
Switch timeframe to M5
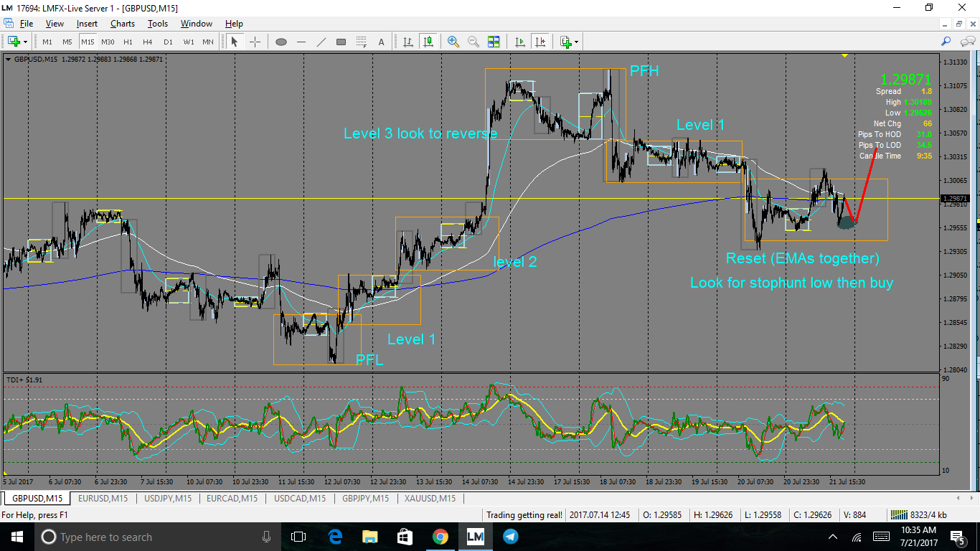67,42
